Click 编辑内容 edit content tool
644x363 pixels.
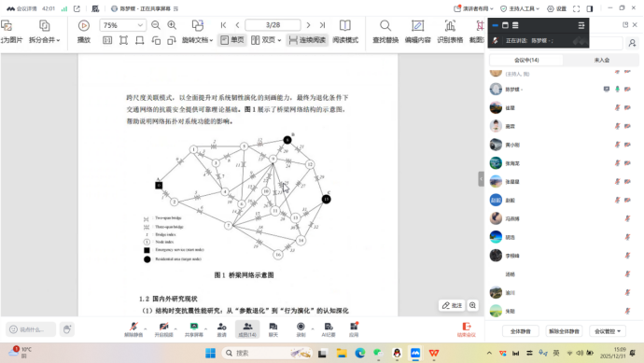click(x=418, y=31)
